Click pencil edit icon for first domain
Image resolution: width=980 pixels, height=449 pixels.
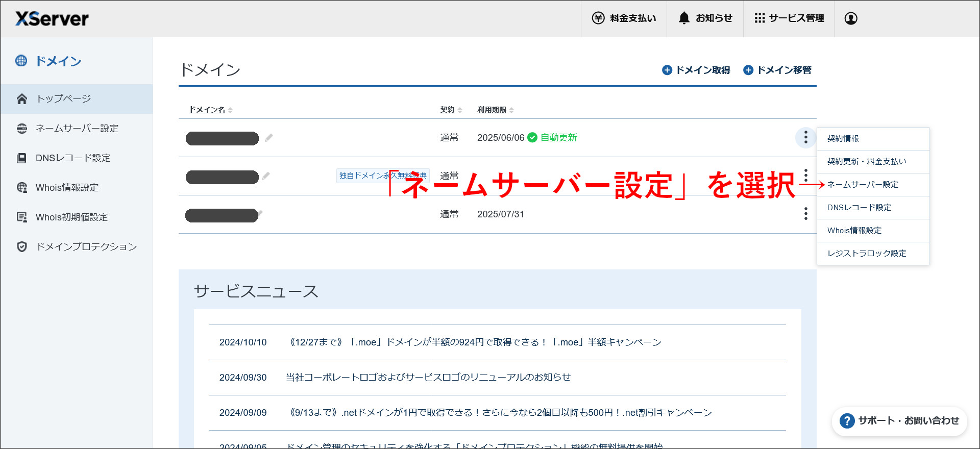pyautogui.click(x=268, y=138)
